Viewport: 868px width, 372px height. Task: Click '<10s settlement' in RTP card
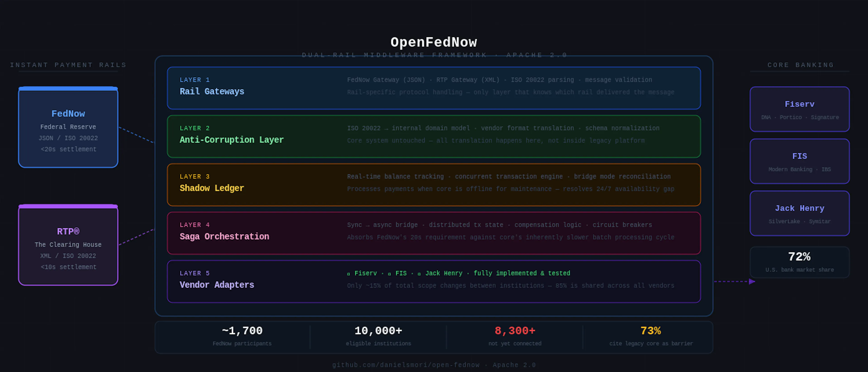68,267
